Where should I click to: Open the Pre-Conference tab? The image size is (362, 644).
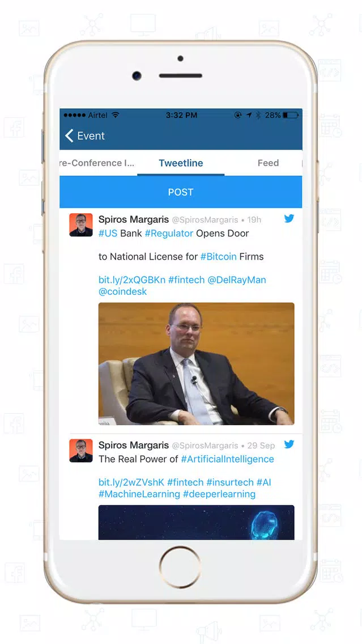click(97, 163)
